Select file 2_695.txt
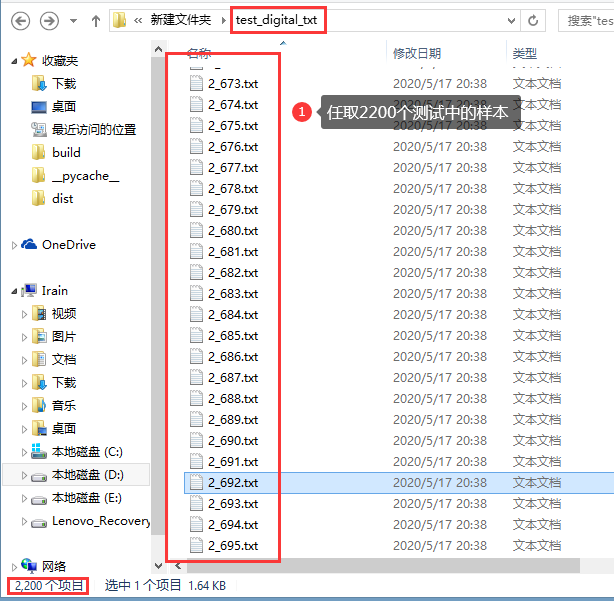The width and height of the screenshot is (614, 601). [233, 545]
